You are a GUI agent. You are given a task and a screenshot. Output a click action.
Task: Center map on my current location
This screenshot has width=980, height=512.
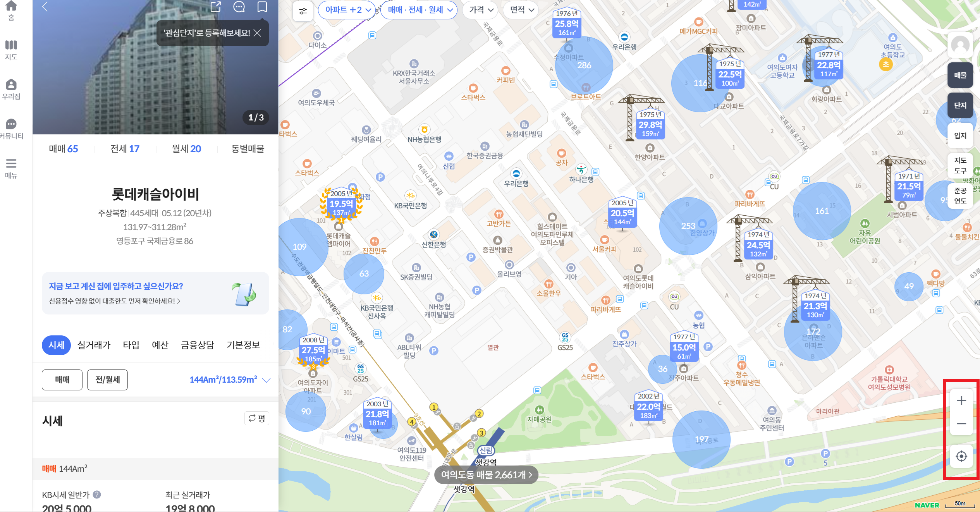pos(961,456)
